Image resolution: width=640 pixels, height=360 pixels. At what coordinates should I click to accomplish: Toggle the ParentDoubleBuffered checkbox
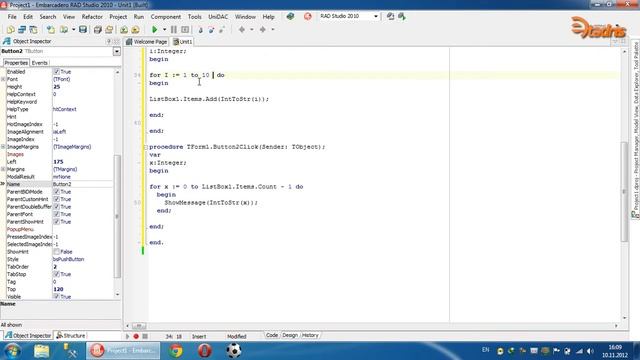[x=56, y=207]
